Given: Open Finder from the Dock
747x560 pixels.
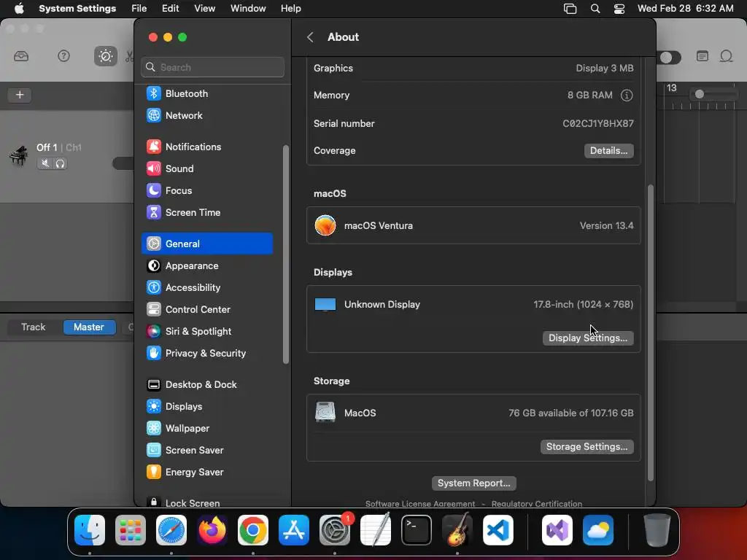Looking at the screenshot, I should pos(90,530).
